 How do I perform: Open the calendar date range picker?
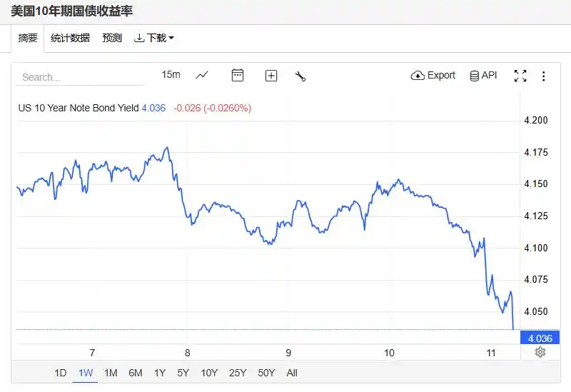(238, 75)
